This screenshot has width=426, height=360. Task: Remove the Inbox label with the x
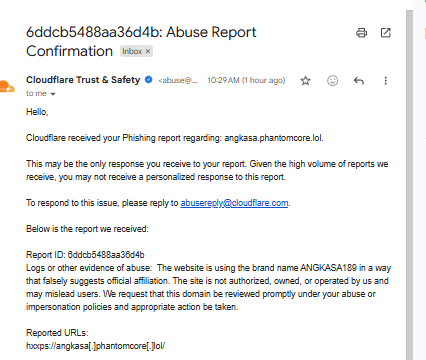148,51
